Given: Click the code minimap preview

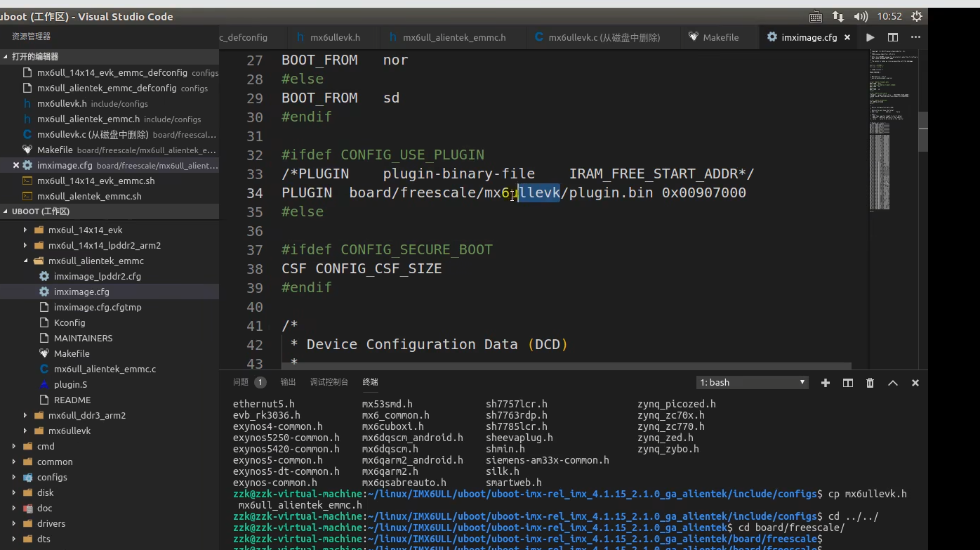Looking at the screenshot, I should click(893, 130).
